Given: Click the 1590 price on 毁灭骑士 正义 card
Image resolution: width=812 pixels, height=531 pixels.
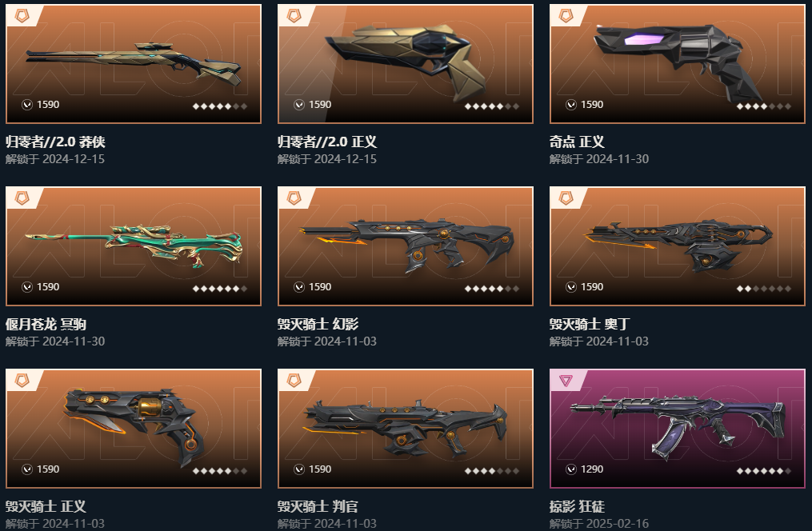Looking at the screenshot, I should [x=48, y=469].
